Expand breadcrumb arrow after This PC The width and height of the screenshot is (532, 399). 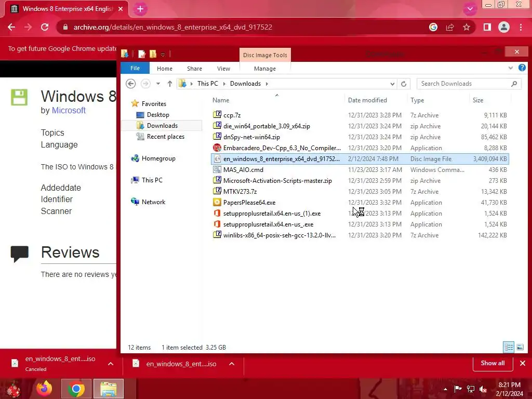224,84
